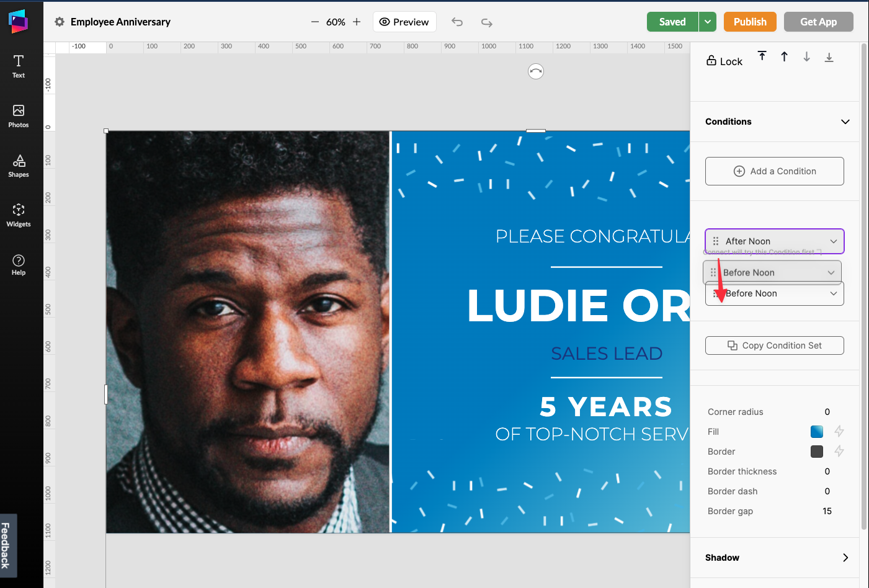Image resolution: width=869 pixels, height=588 pixels.
Task: Click the app logo in the sidebar
Action: 18,21
